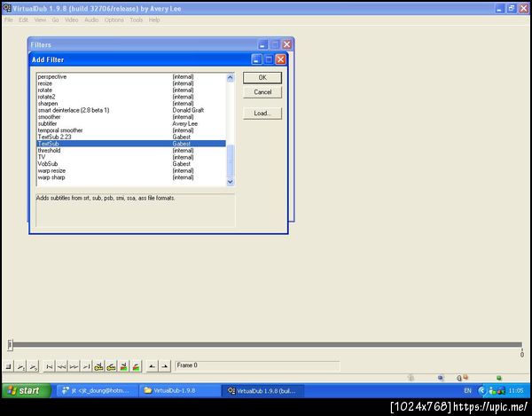This screenshot has width=532, height=416.
Task: Select the threshold filter
Action: point(131,150)
